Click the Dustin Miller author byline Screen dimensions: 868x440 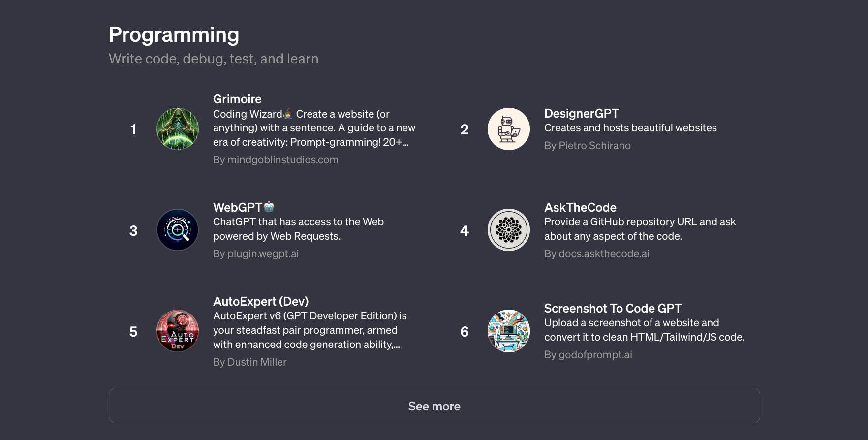click(x=249, y=362)
